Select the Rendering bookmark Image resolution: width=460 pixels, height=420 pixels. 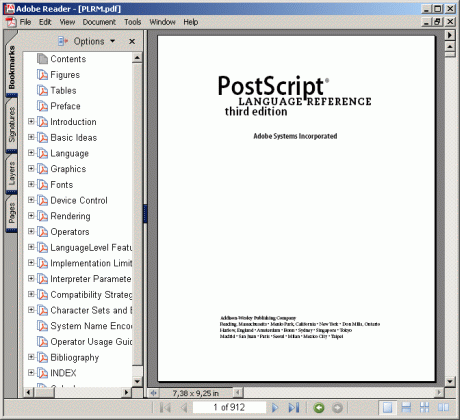pyautogui.click(x=70, y=216)
